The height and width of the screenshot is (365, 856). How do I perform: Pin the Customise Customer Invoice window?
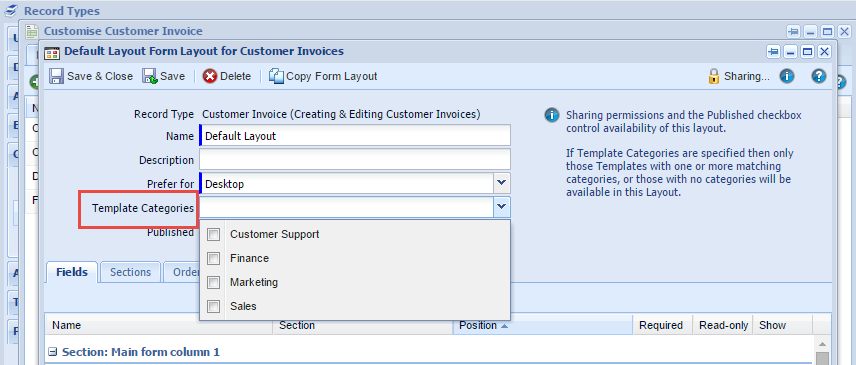click(x=793, y=31)
